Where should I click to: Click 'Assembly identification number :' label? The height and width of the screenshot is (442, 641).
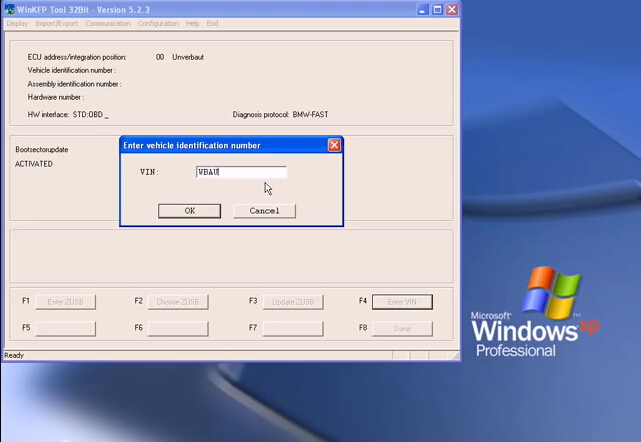click(74, 84)
